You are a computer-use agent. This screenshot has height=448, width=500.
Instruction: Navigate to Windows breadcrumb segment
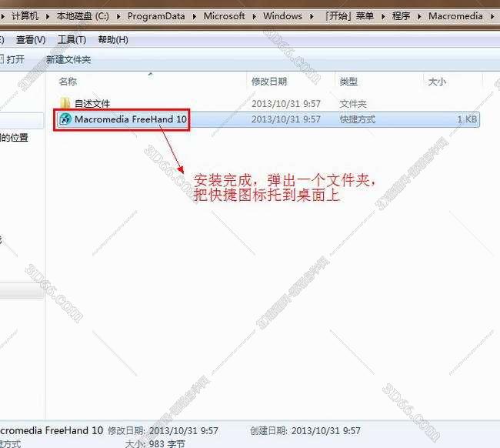click(x=282, y=16)
